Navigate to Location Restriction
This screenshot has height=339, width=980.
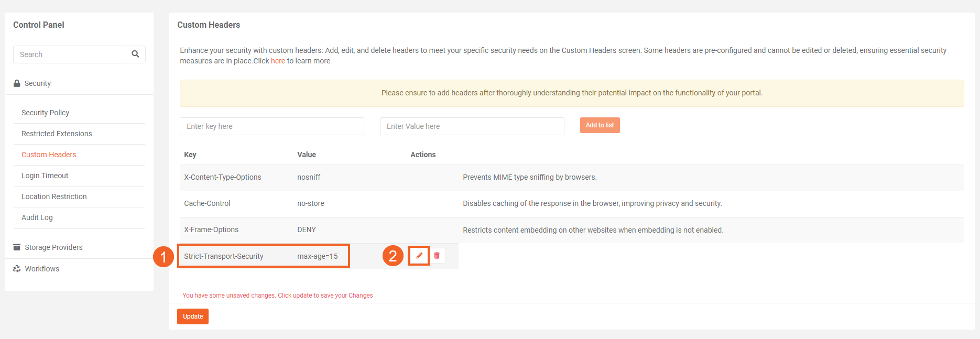[54, 196]
